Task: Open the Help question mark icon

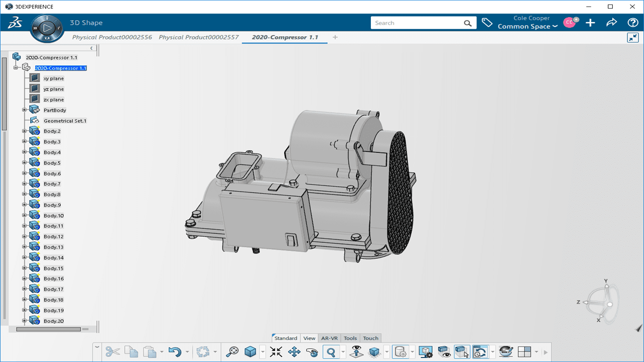Action: [x=632, y=23]
